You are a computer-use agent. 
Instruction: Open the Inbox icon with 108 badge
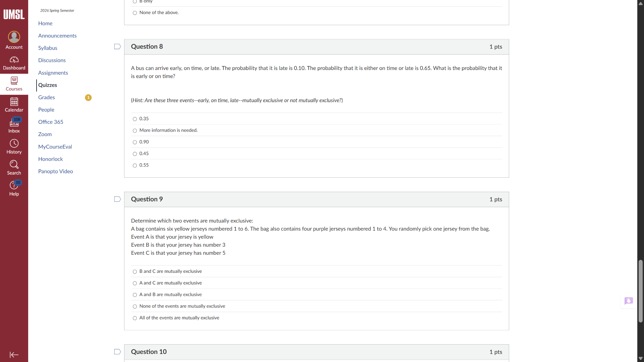[x=14, y=123]
